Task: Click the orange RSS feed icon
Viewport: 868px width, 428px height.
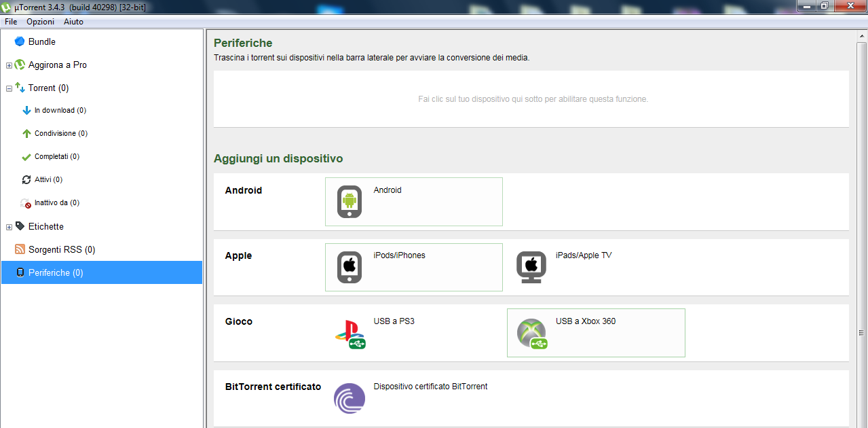Action: [20, 249]
